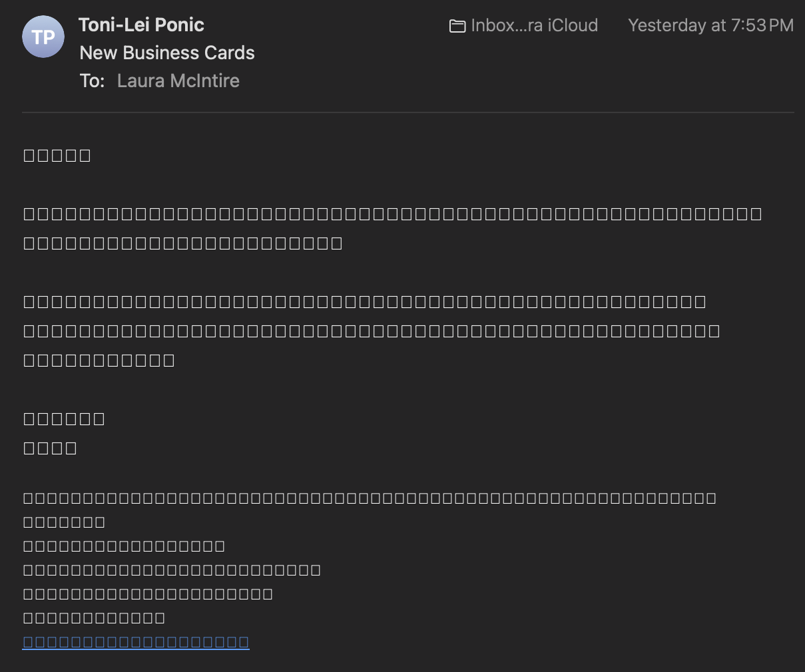Click the longest line in the signature block
This screenshot has width=805, height=672.
point(370,498)
